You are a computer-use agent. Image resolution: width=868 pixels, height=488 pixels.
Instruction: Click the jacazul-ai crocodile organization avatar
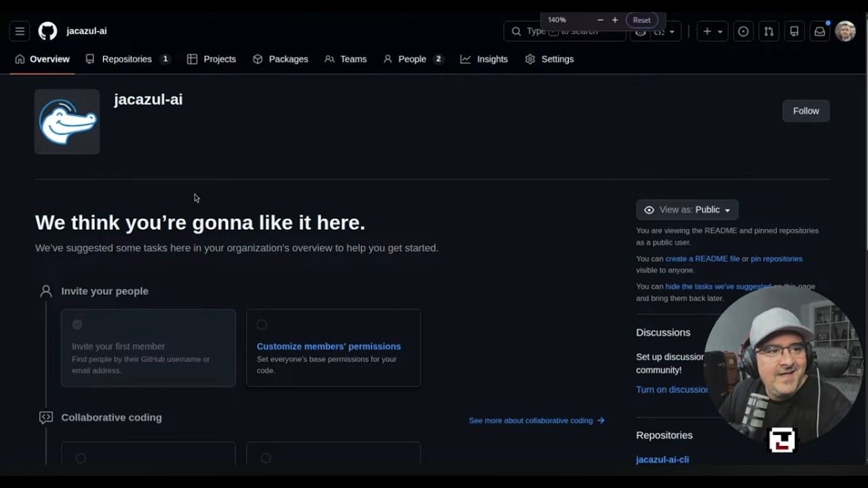pyautogui.click(x=67, y=122)
